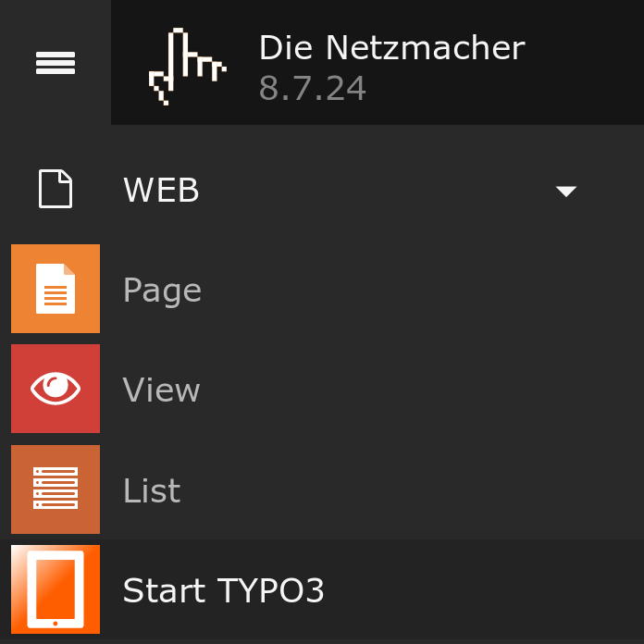Toggle the hamburger module menu
The height and width of the screenshot is (644, 644).
(x=56, y=63)
